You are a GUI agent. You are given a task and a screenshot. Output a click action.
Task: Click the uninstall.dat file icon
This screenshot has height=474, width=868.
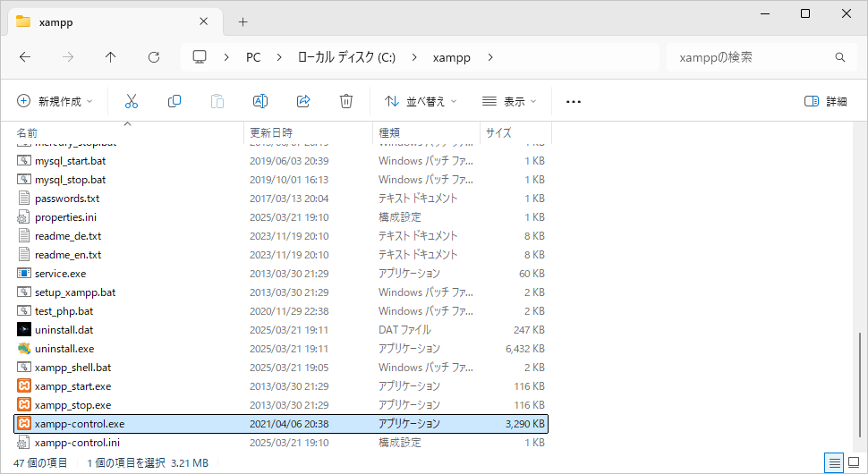click(x=24, y=330)
